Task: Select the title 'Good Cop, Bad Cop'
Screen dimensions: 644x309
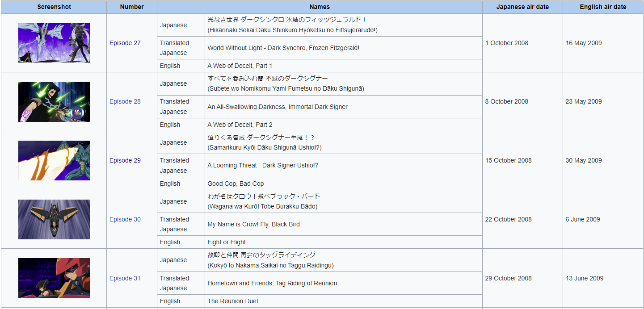Action: click(x=236, y=184)
